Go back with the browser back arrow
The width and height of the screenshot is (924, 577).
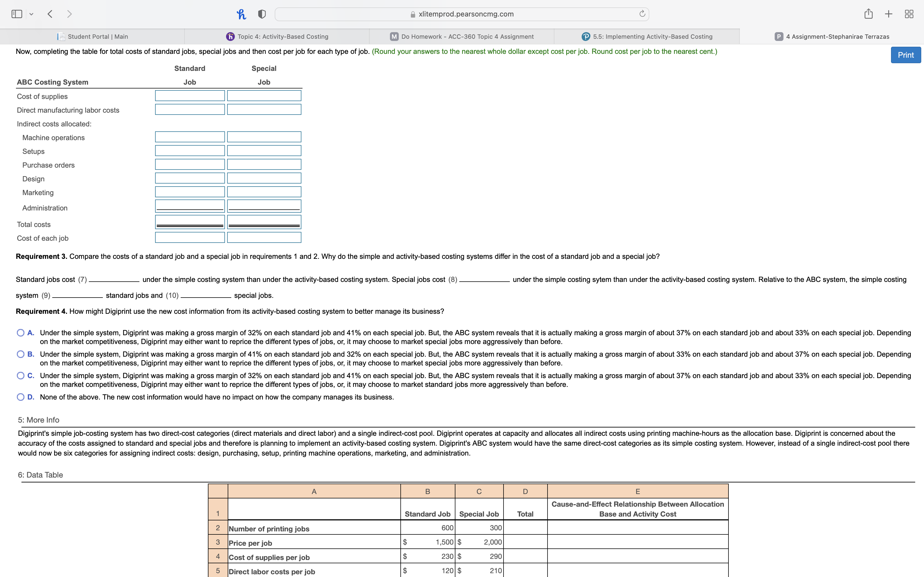(50, 14)
